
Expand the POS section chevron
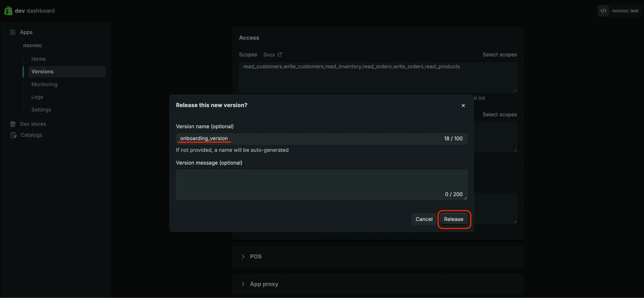(x=243, y=257)
